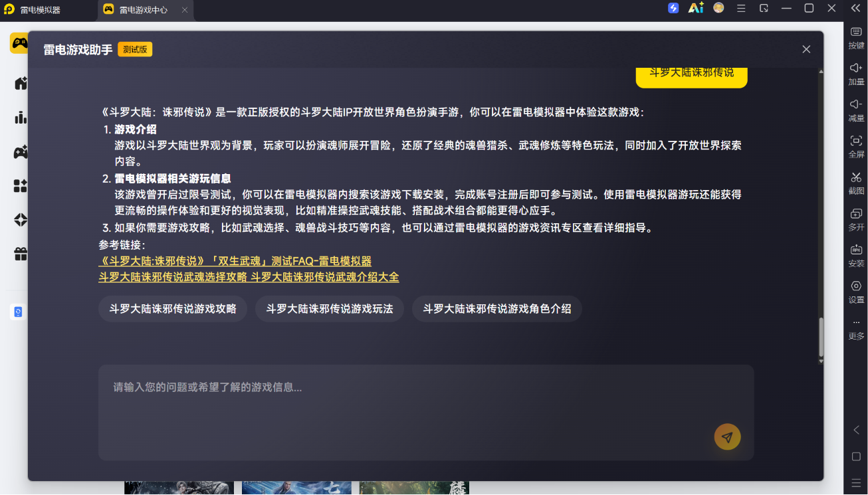Click the 雷电模拟器相关游玩信息 heading
Screen dimensions: 868x495
pos(173,178)
